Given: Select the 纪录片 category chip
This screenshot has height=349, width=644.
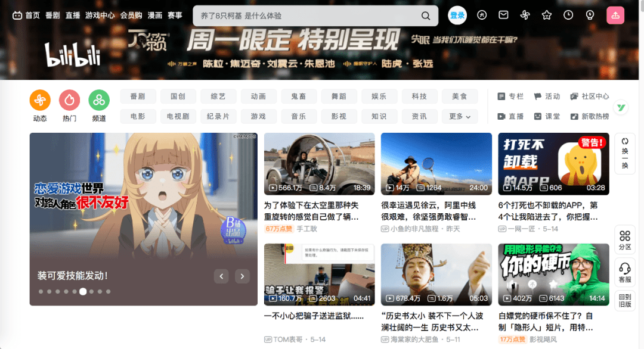Looking at the screenshot, I should (x=218, y=117).
